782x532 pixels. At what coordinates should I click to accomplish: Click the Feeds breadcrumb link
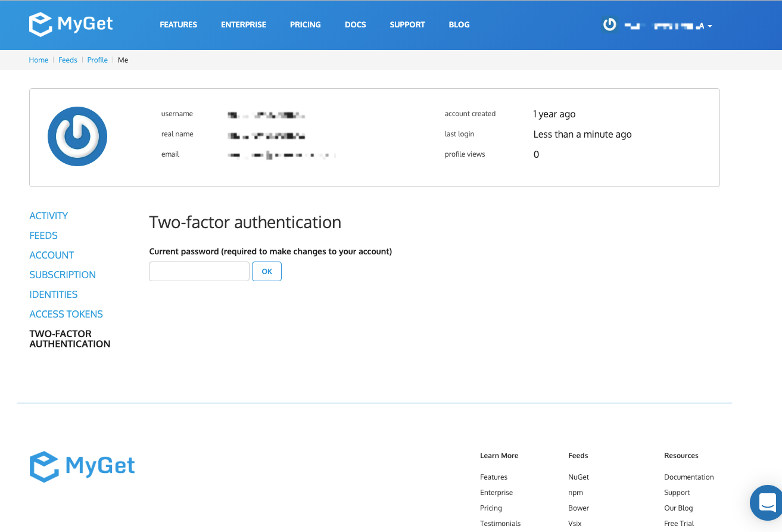tap(68, 60)
